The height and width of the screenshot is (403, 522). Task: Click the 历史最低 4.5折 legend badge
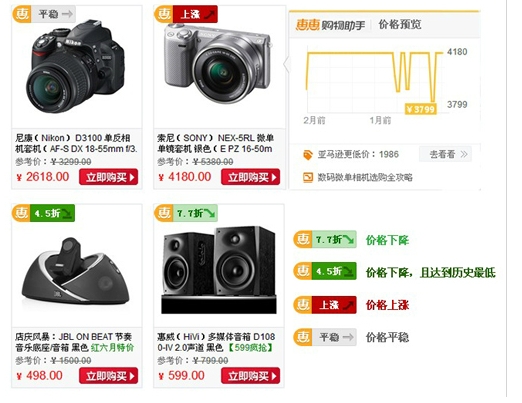325,271
